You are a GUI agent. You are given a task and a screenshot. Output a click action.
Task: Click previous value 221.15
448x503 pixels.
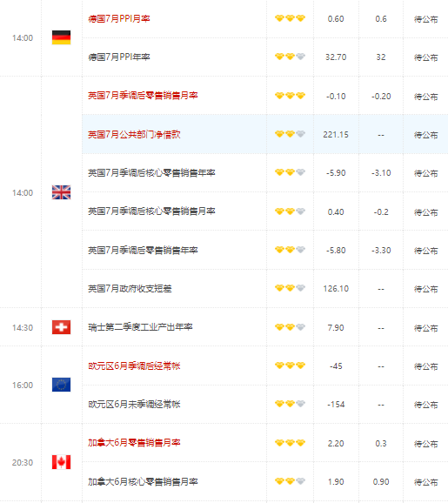click(336, 135)
